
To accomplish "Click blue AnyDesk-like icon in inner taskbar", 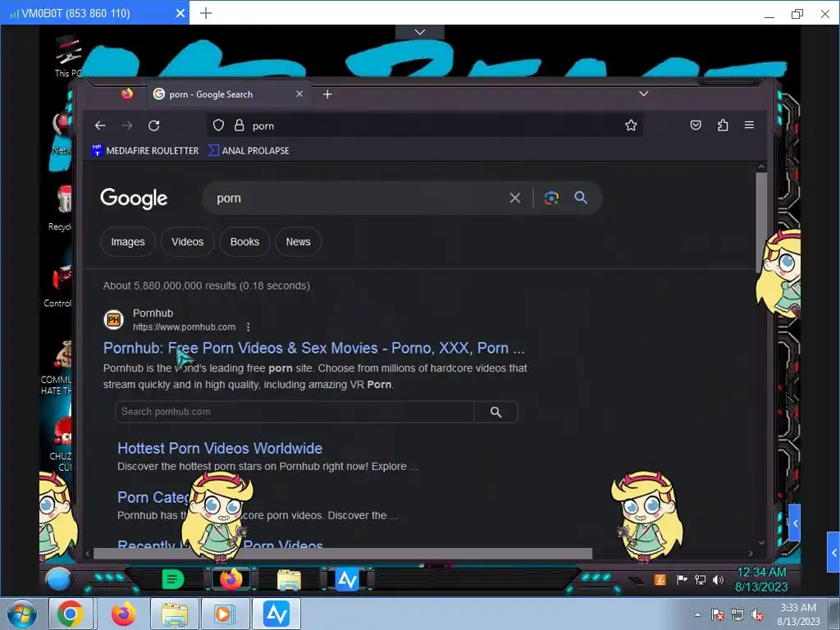I will [347, 579].
